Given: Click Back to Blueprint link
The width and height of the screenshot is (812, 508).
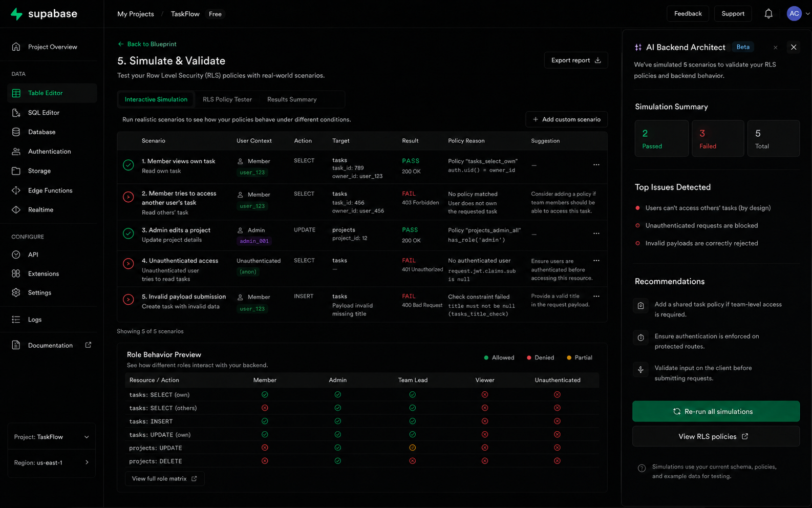Looking at the screenshot, I should [147, 44].
